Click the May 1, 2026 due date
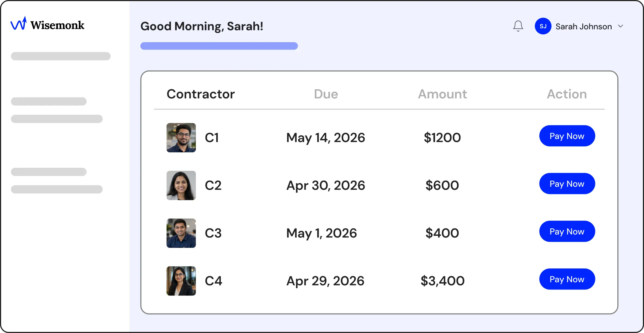Viewport: 644px width, 333px height. (321, 233)
